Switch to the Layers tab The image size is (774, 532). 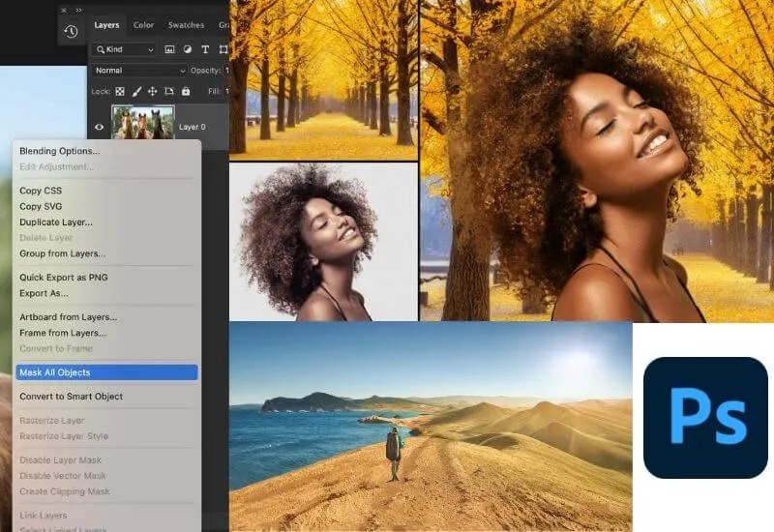(106, 25)
